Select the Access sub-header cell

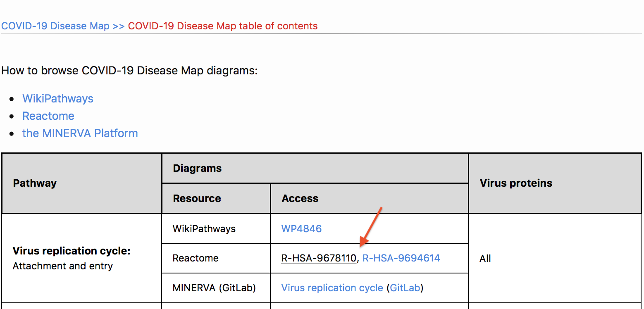pyautogui.click(x=300, y=199)
